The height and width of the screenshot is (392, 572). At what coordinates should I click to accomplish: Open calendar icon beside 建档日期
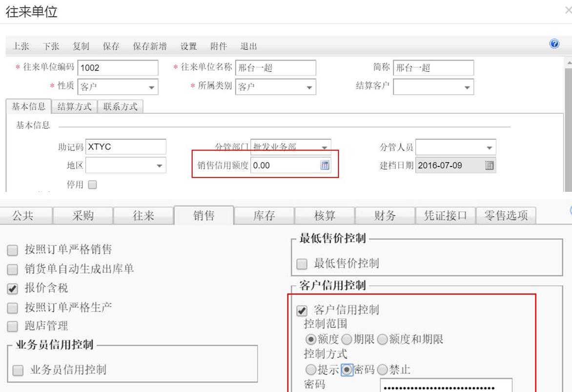[490, 165]
